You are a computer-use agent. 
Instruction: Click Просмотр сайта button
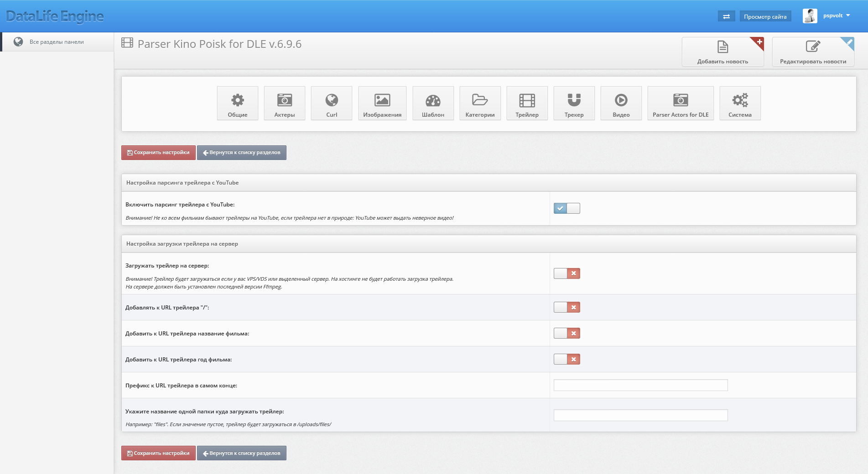pos(765,16)
